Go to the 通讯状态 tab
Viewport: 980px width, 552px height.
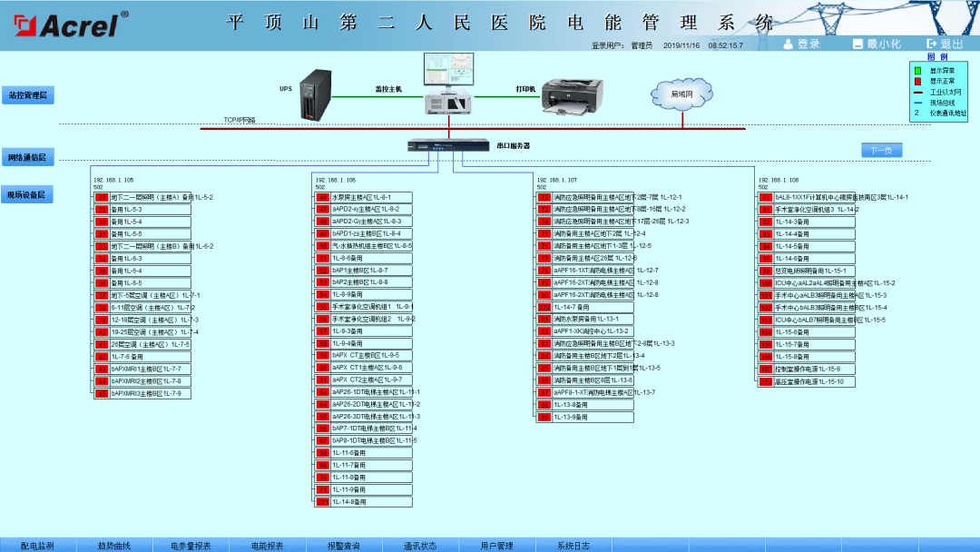tap(420, 546)
